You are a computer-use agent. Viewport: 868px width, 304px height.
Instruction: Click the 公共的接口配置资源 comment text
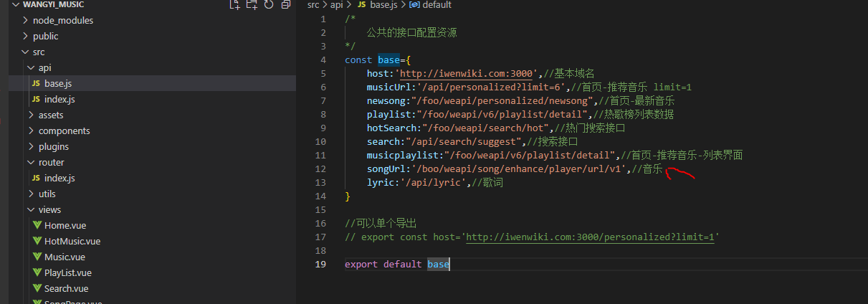pos(411,33)
